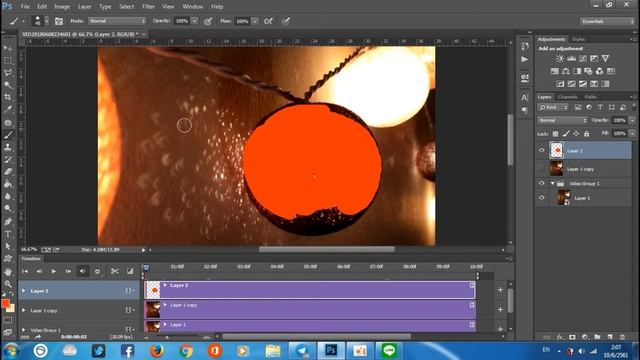
Task: Split clip at playhead with scissors
Action: coord(115,271)
